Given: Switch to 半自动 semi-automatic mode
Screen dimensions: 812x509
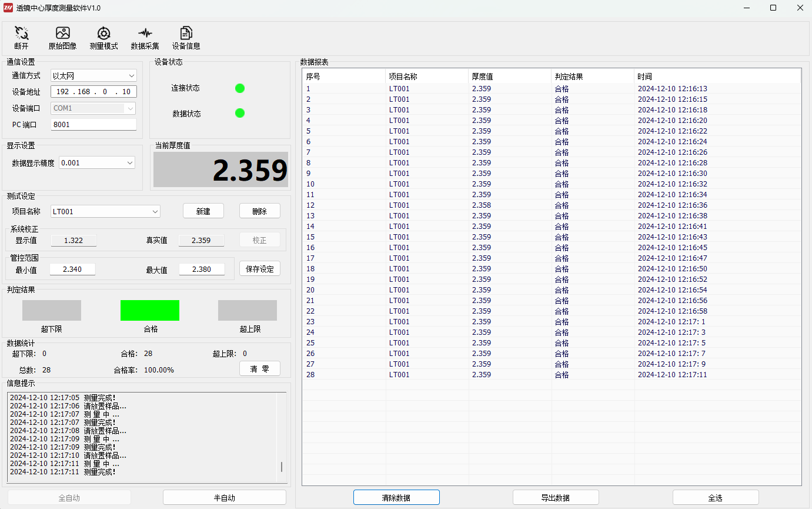Looking at the screenshot, I should 224,498.
